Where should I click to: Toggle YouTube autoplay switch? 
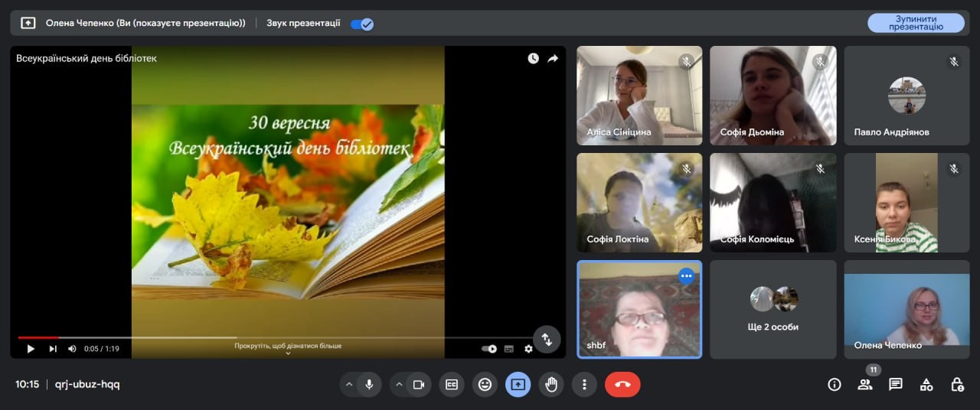point(488,349)
